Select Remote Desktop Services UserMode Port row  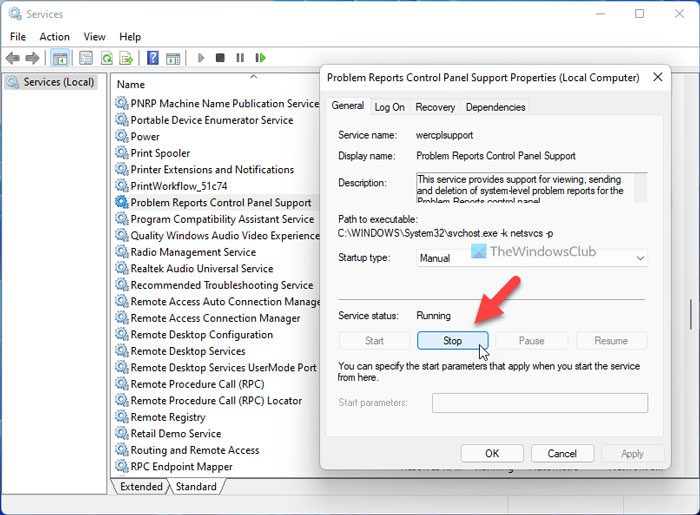[x=216, y=368]
